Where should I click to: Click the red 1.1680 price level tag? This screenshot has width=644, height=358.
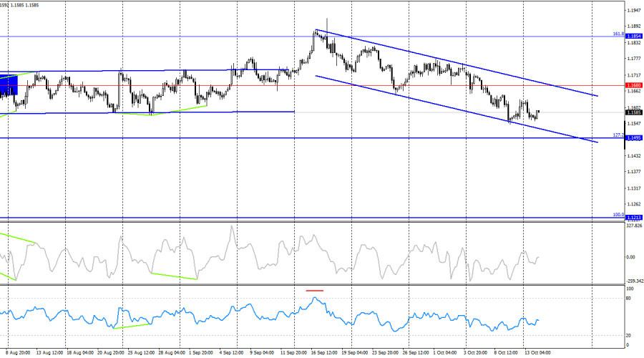pos(633,85)
